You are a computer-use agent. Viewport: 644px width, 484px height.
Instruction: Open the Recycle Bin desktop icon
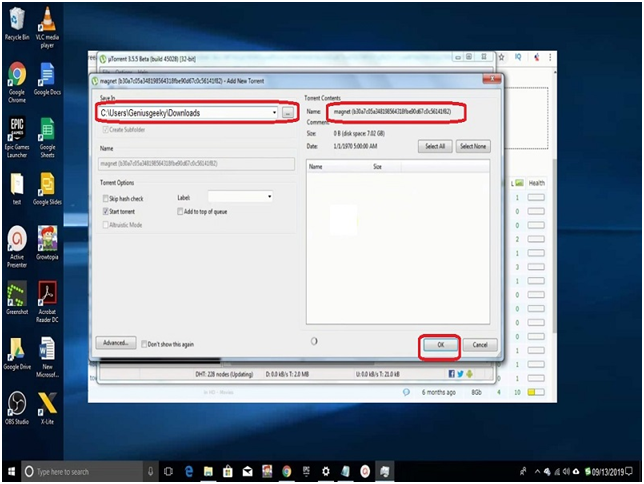[17, 25]
